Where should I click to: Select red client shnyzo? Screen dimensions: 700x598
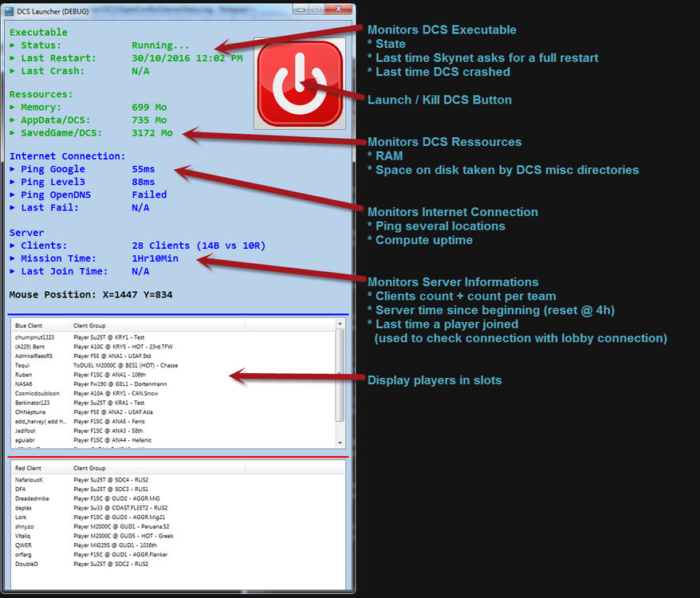[x=24, y=527]
